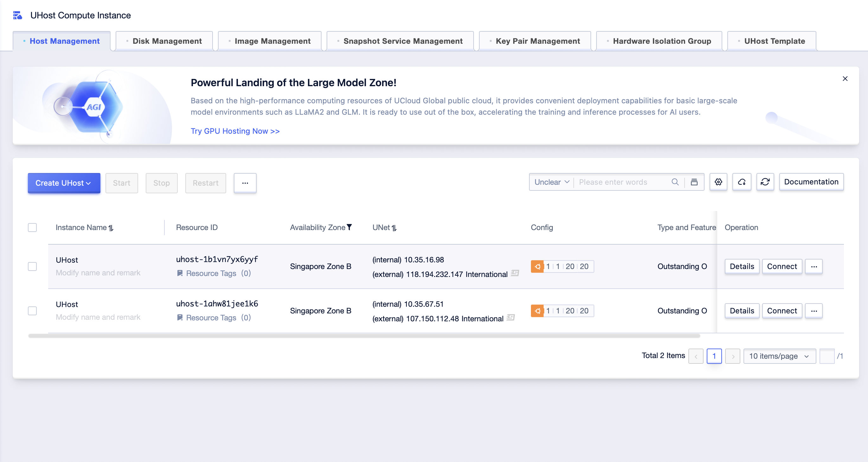Click copy icon next to 118.194.232.147 International
Image resolution: width=868 pixels, height=462 pixels.
[514, 273]
